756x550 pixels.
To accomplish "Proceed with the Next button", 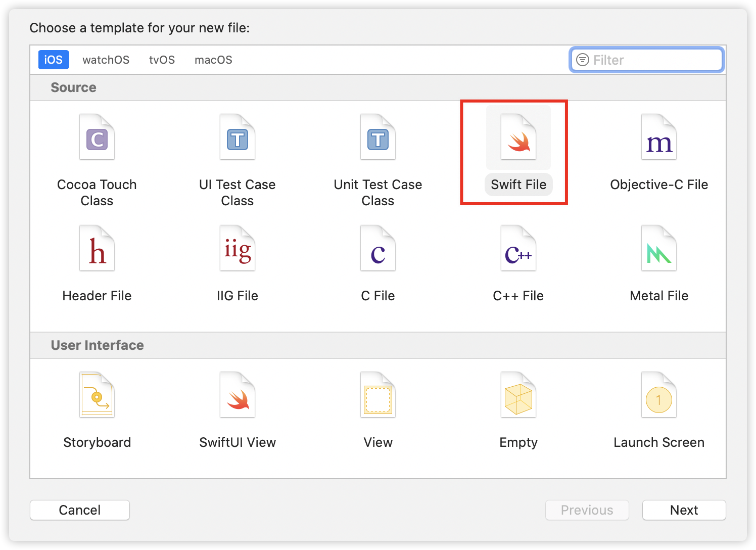I will pos(684,510).
